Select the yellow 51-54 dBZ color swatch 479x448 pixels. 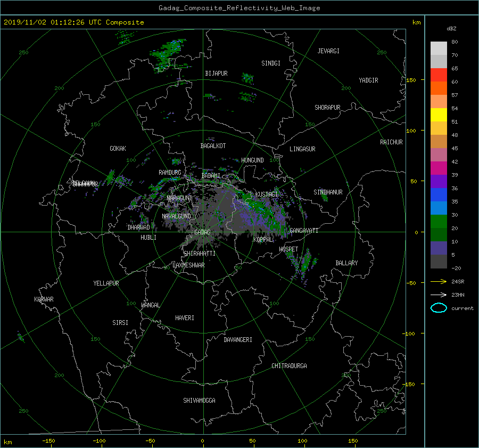pos(439,115)
